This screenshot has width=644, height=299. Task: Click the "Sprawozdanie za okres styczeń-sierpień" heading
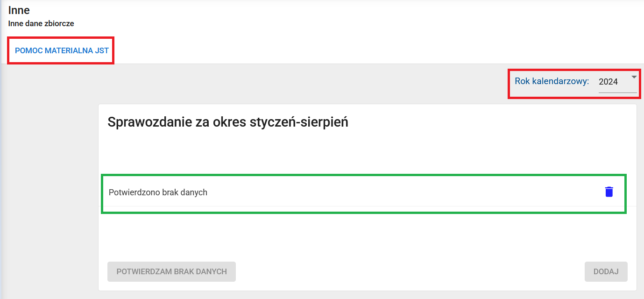(227, 122)
